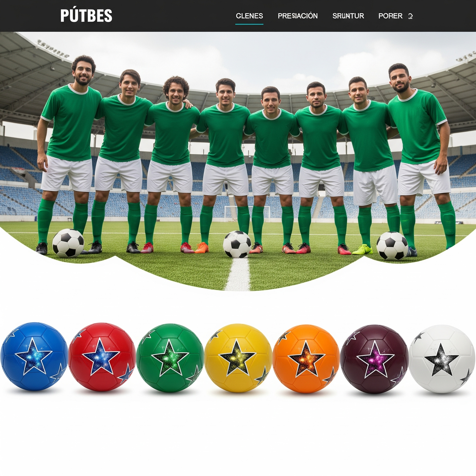Image resolution: width=476 pixels, height=476 pixels.
Task: Select the blue star ball
Action: 34,357
